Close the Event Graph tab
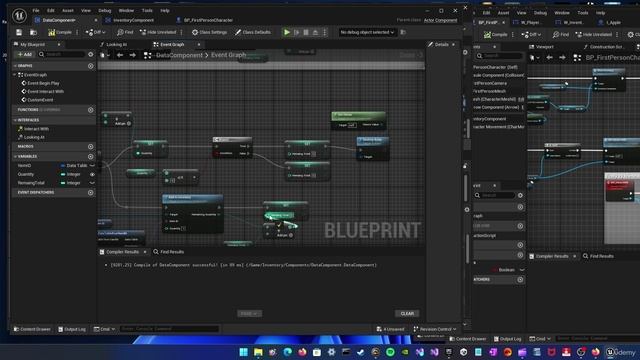 click(x=199, y=44)
